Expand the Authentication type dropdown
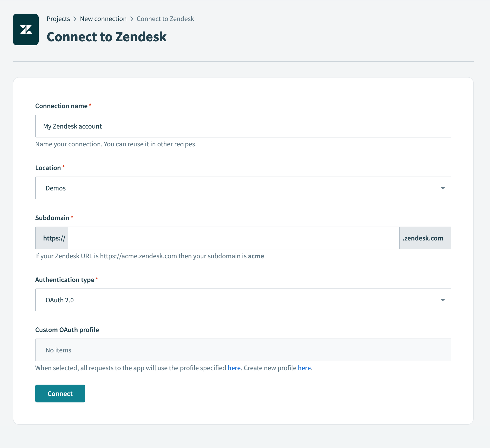 click(243, 300)
